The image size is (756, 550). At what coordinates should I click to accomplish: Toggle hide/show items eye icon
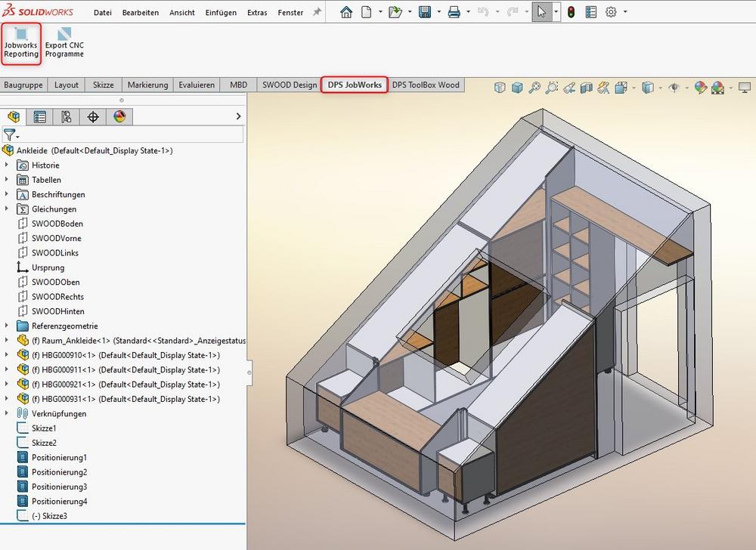(x=674, y=88)
